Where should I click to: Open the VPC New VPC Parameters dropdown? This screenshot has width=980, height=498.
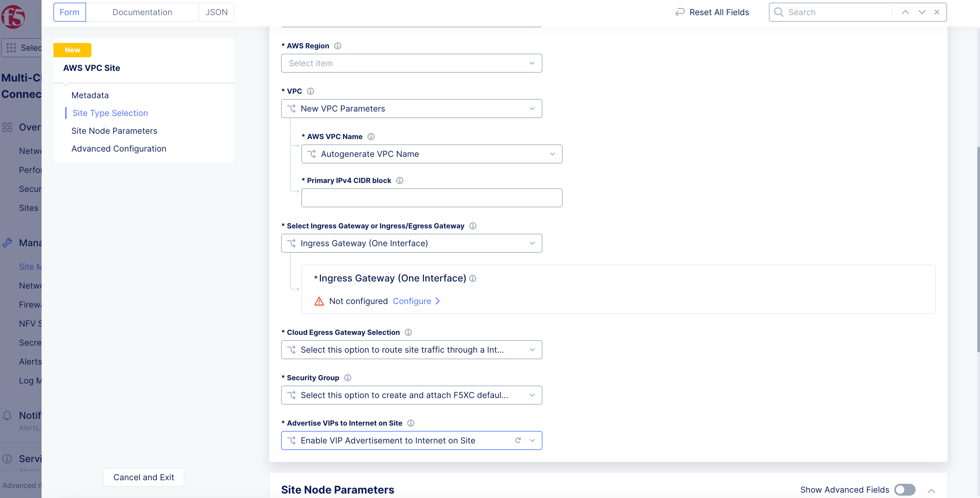pos(411,109)
